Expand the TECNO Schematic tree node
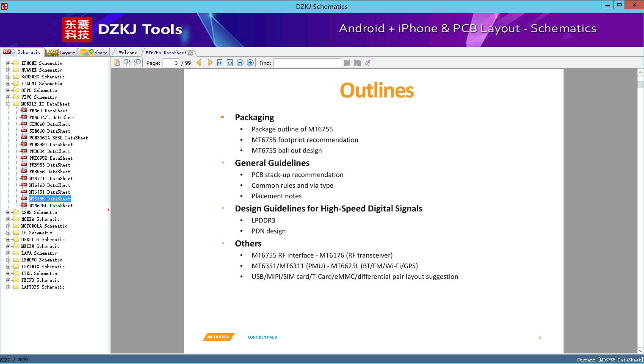The width and height of the screenshot is (644, 364). click(8, 280)
